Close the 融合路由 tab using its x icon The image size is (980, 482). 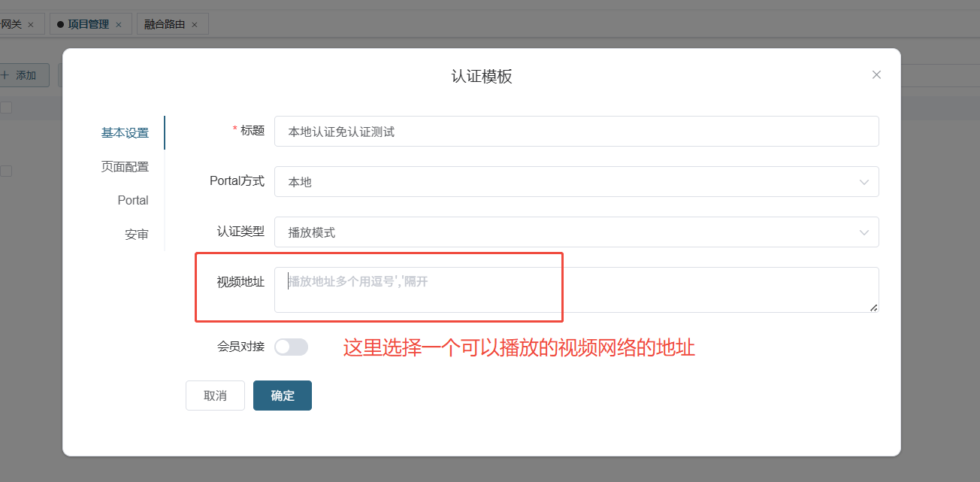(x=195, y=25)
